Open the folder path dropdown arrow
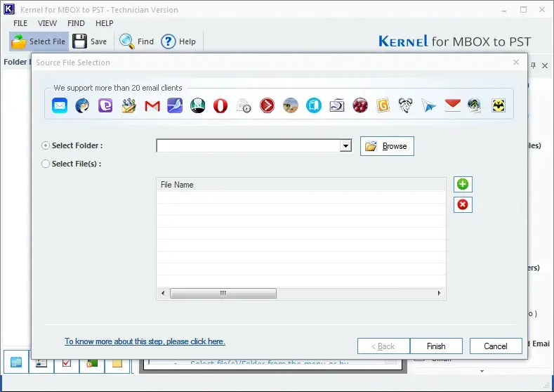554x392 pixels. 345,145
